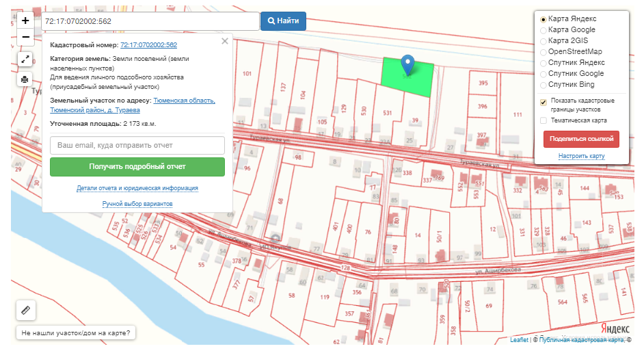
Task: Toggle fullscreen map view icon
Action: (25, 60)
